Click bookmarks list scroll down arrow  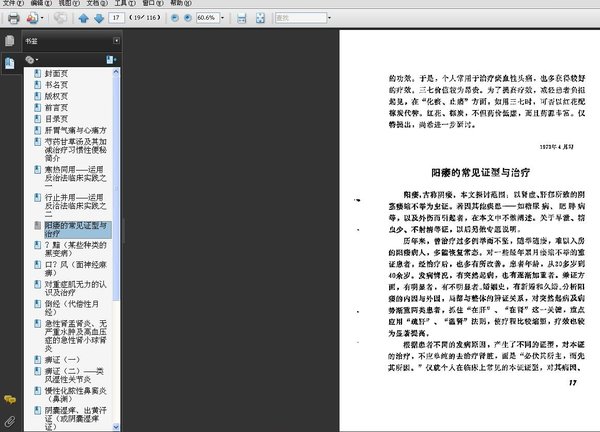click(116, 427)
